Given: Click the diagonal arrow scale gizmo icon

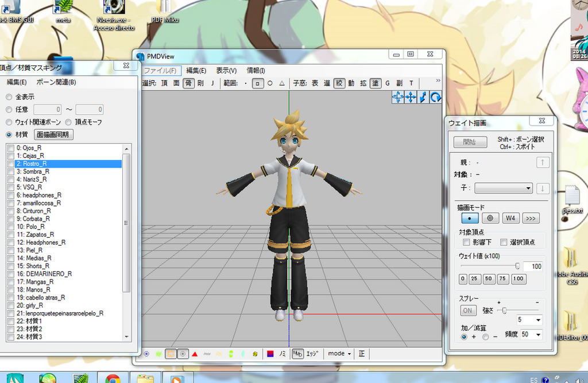Looking at the screenshot, I should [x=423, y=98].
